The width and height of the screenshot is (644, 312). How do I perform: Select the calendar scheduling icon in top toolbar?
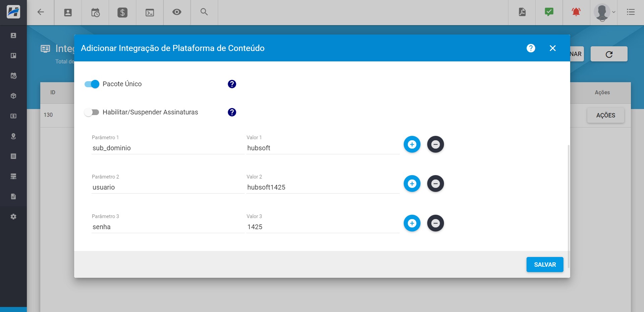95,12
